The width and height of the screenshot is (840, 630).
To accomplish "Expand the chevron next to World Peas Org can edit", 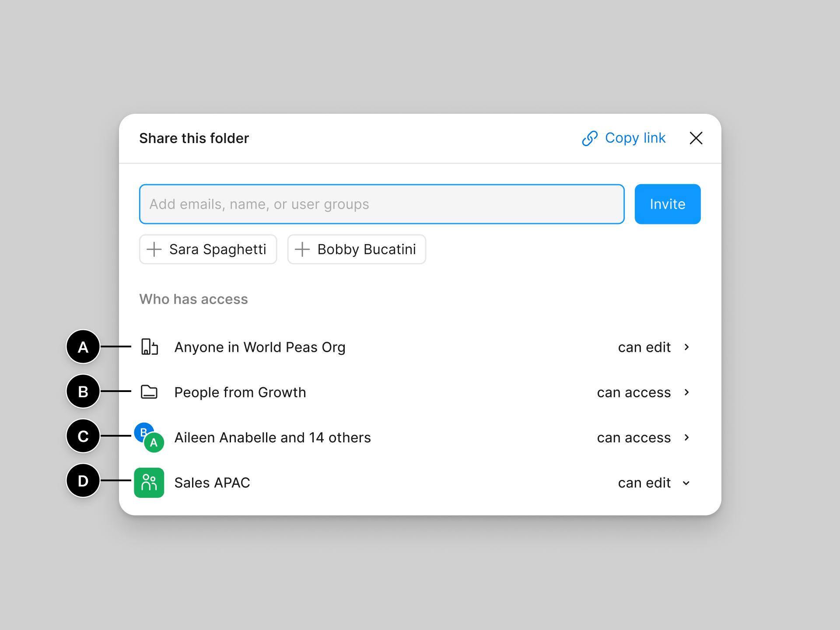I will pos(687,347).
